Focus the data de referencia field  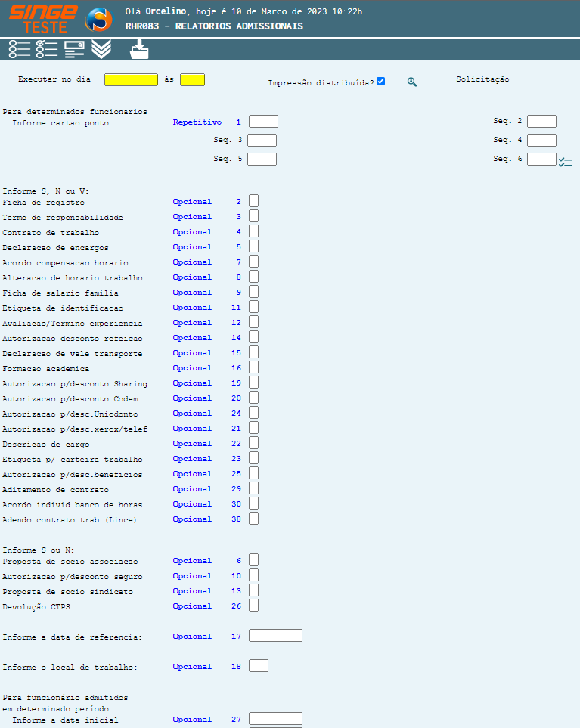275,636
